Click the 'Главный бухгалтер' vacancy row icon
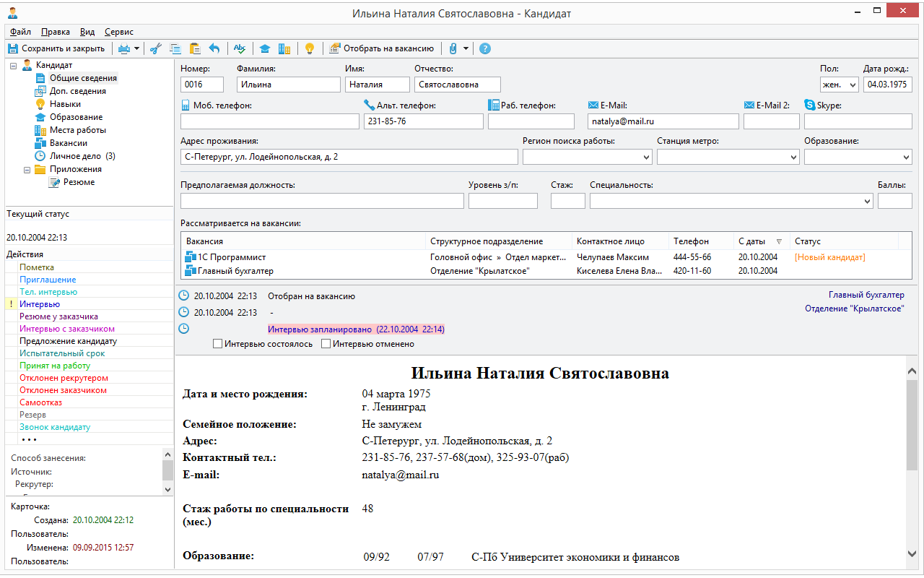The image size is (924, 578). coord(191,270)
